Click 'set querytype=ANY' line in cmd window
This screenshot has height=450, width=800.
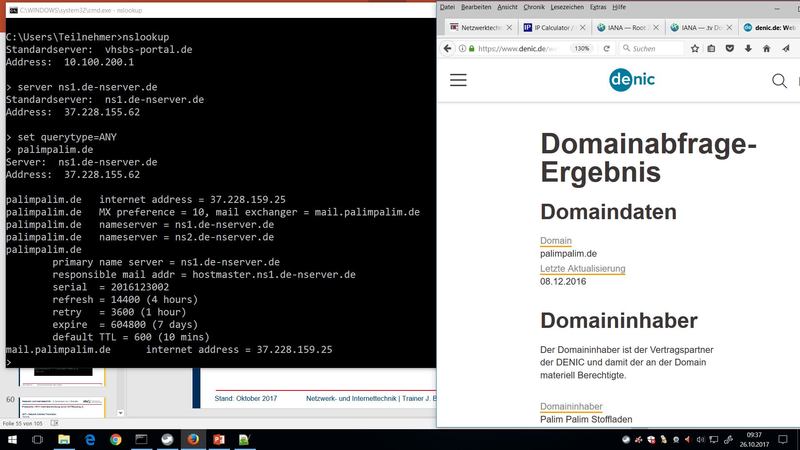pos(61,137)
